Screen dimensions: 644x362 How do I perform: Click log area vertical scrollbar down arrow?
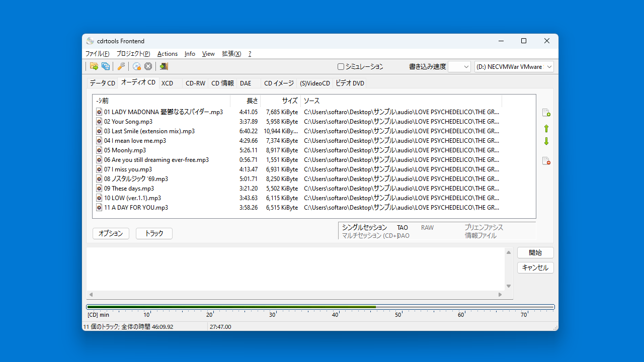pyautogui.click(x=509, y=286)
